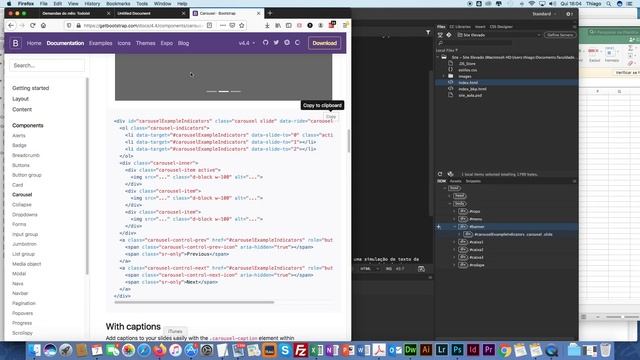Select site_aula.psd in Files panel

[x=470, y=95]
